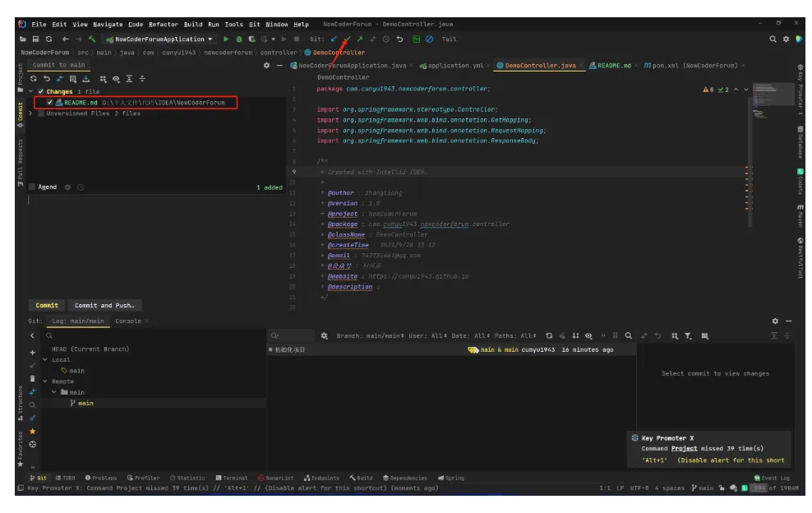
Task: Hide the Commit panel with minus icon
Action: tap(279, 65)
